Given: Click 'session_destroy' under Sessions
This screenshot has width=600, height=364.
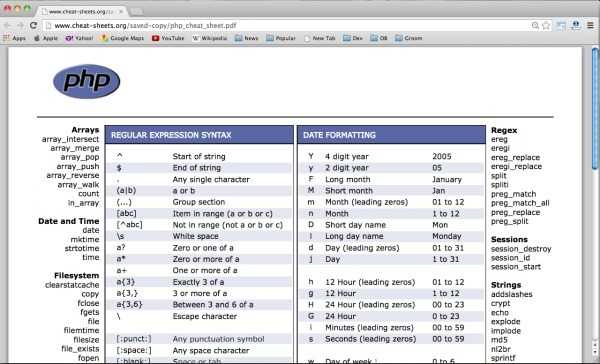Looking at the screenshot, I should pyautogui.click(x=521, y=249).
